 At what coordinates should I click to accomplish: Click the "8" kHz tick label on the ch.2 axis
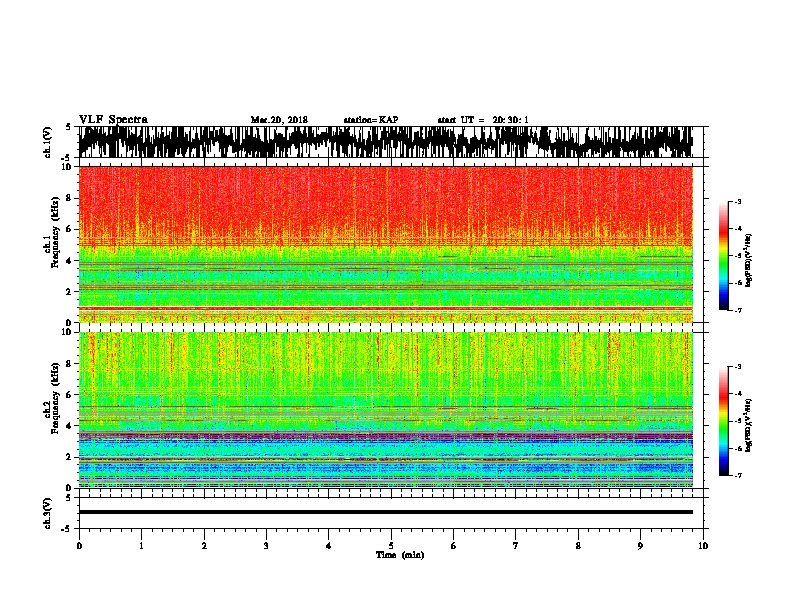tap(69, 364)
